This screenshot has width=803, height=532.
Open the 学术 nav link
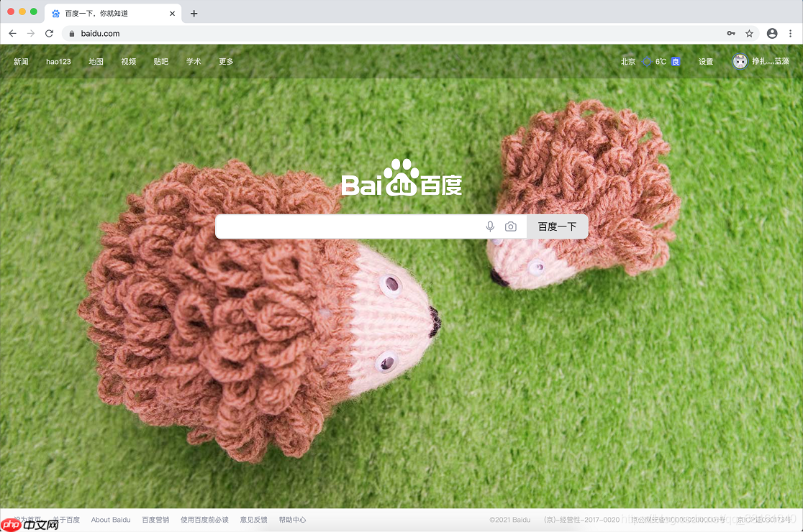194,61
